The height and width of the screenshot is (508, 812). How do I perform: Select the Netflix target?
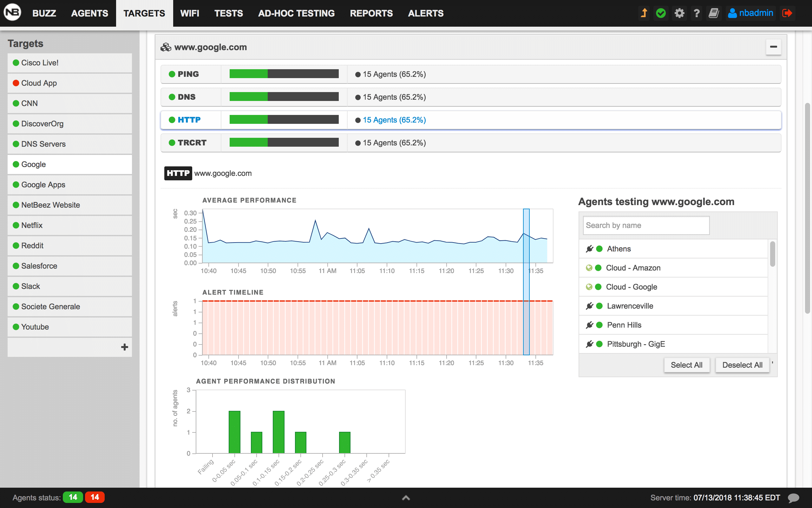70,225
